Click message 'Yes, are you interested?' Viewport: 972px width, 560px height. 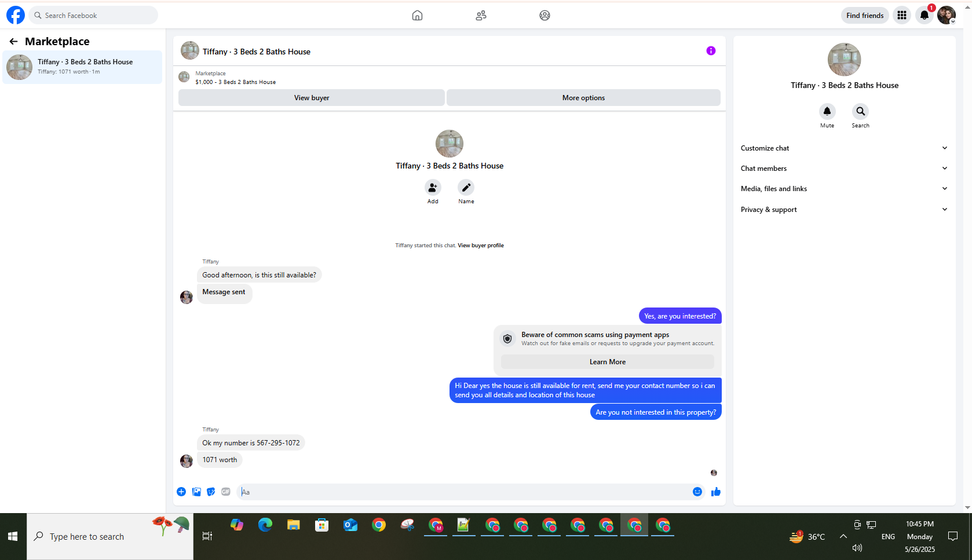(680, 316)
